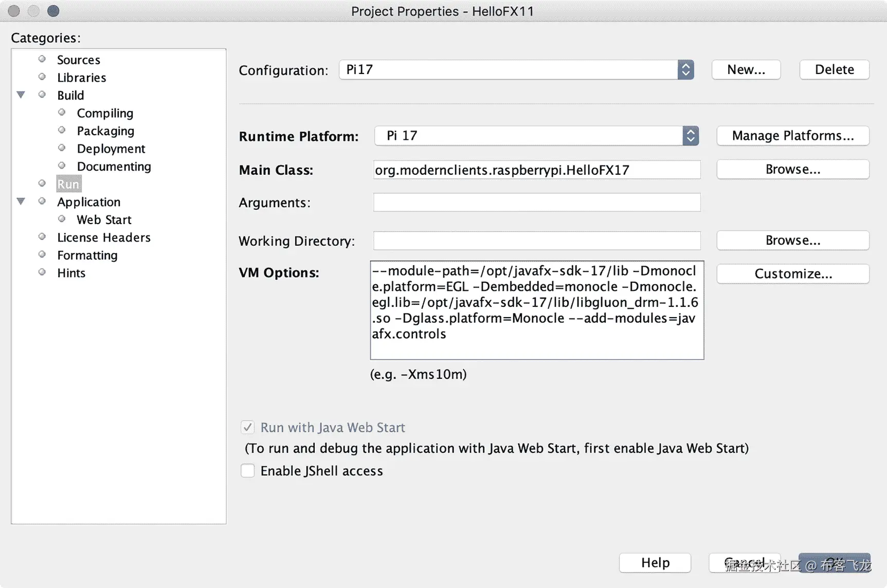Toggle Run with Java Web Start checkbox
This screenshot has height=588, width=887.
tap(248, 427)
